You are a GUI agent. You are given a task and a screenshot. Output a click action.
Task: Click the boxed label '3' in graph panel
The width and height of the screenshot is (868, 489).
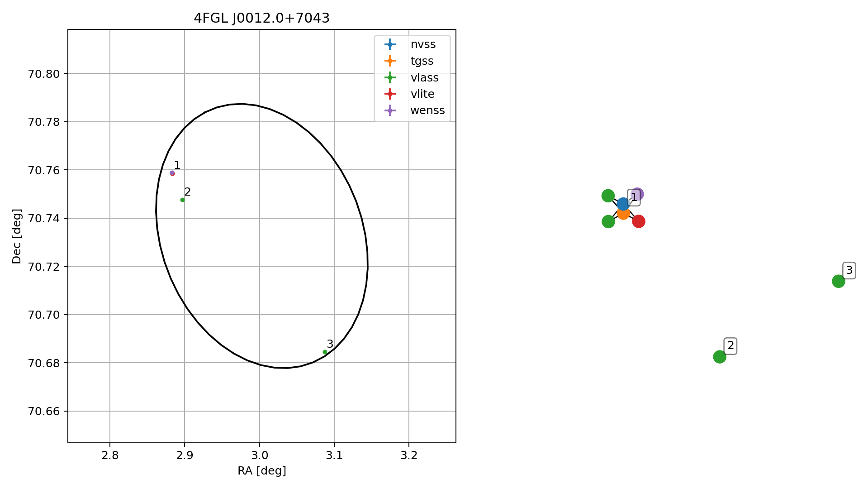click(x=849, y=270)
